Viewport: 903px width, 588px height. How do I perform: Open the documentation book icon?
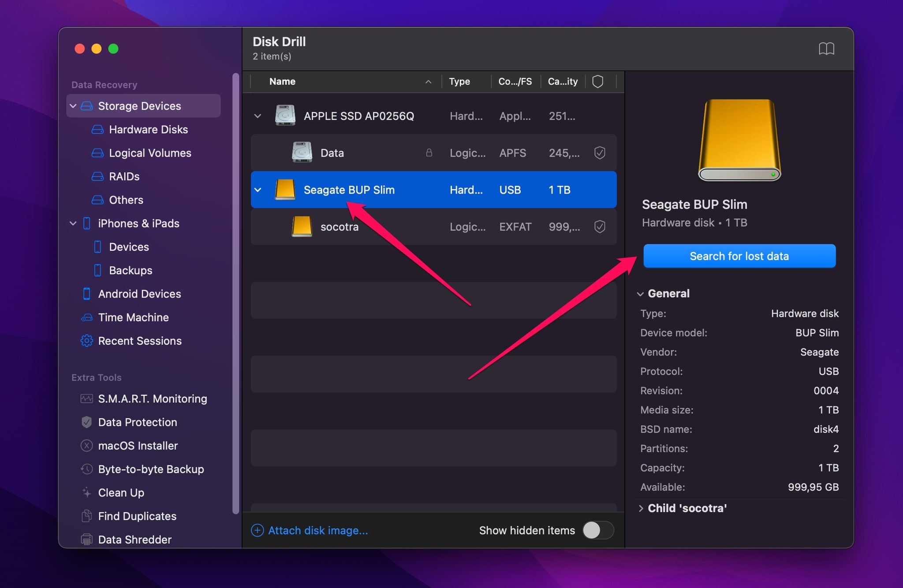(827, 49)
